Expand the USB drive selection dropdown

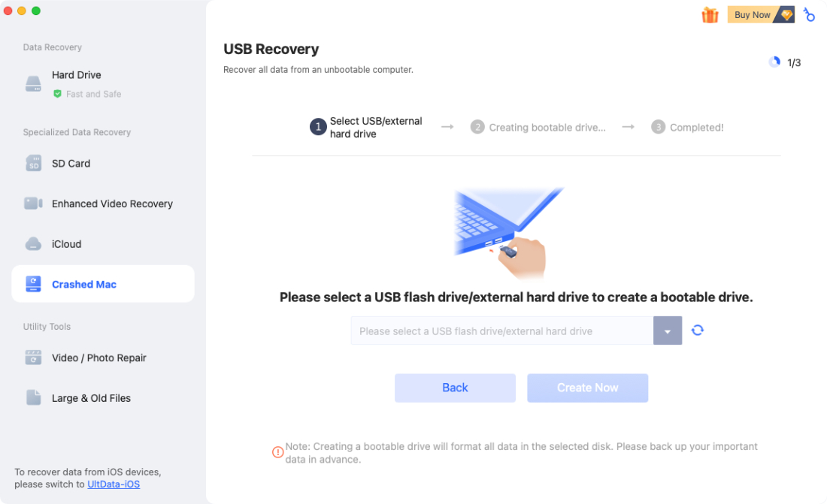pos(668,330)
